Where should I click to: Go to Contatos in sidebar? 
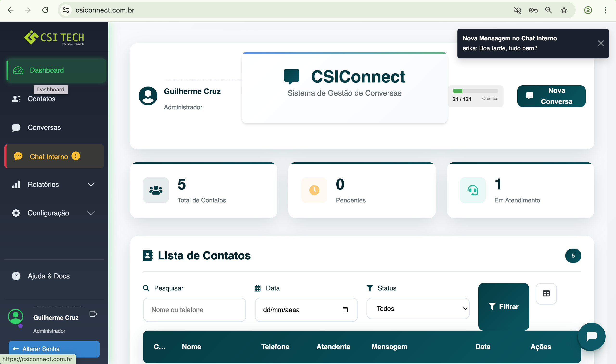pyautogui.click(x=41, y=99)
